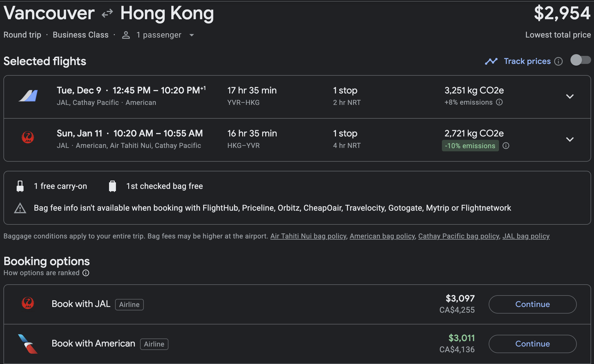Click the 3,251 kg CO2e value
The width and height of the screenshot is (594, 364).
[x=474, y=91]
